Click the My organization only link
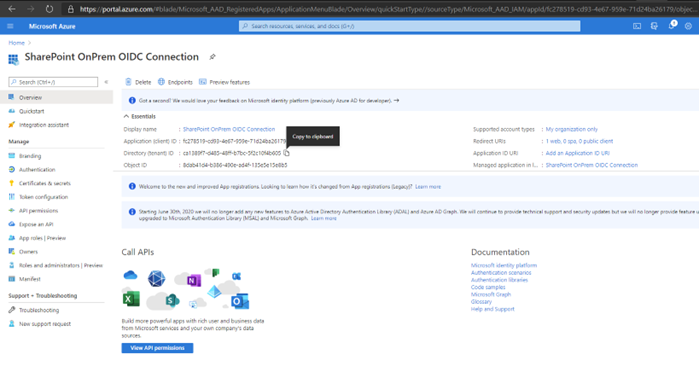This screenshot has width=699, height=378. tap(572, 129)
